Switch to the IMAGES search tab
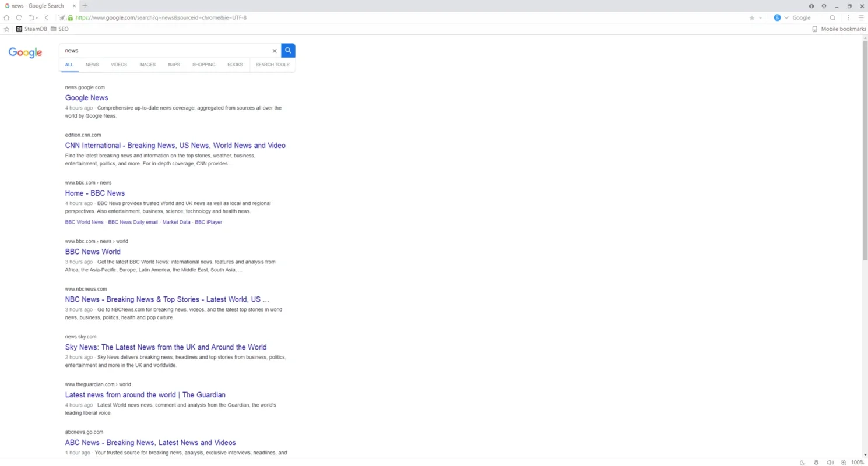Viewport: 868px width, 466px height. pos(147,65)
